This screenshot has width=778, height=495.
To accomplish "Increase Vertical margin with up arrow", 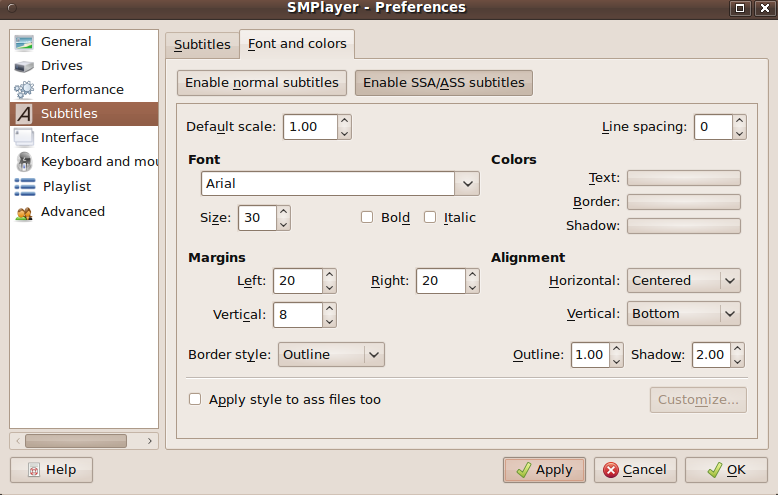I will click(x=329, y=309).
